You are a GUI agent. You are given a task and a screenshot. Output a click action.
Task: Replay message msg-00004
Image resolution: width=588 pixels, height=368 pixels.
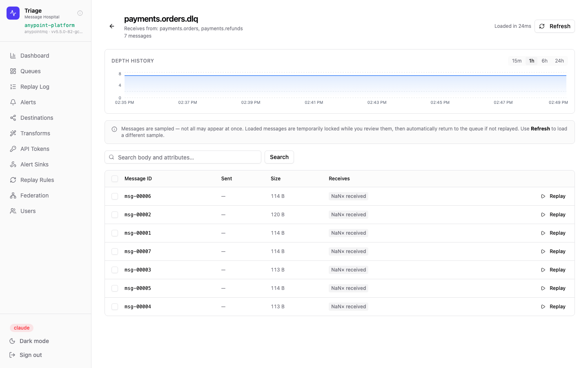(553, 307)
